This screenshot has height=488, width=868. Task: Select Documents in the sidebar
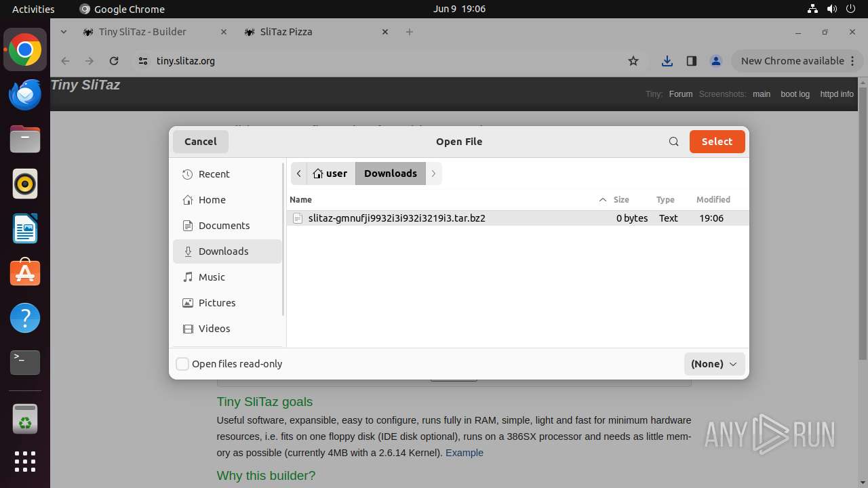point(227,226)
